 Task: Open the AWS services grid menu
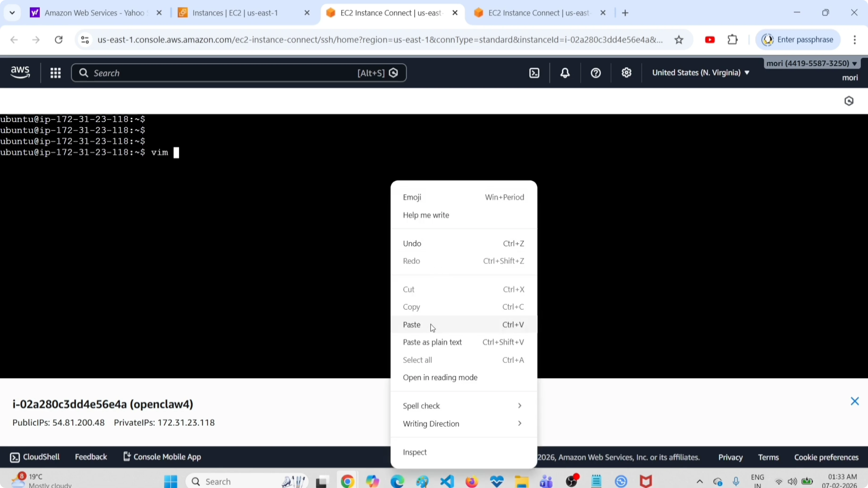point(56,73)
